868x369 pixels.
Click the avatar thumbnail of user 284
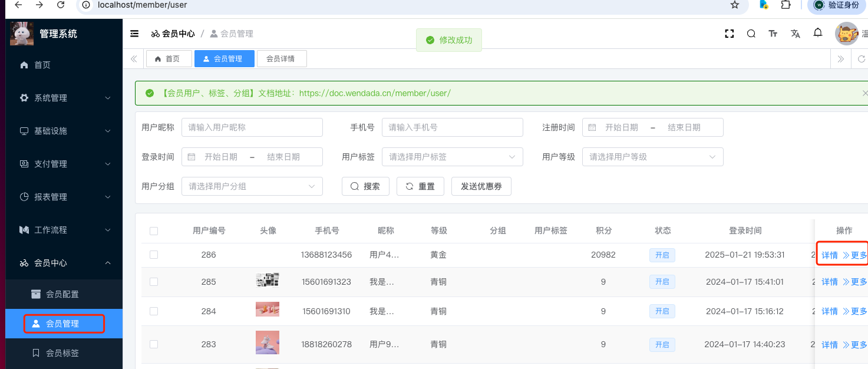click(268, 309)
